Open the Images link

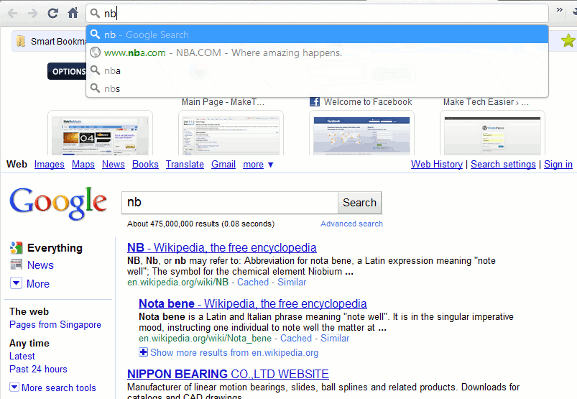[x=49, y=164]
